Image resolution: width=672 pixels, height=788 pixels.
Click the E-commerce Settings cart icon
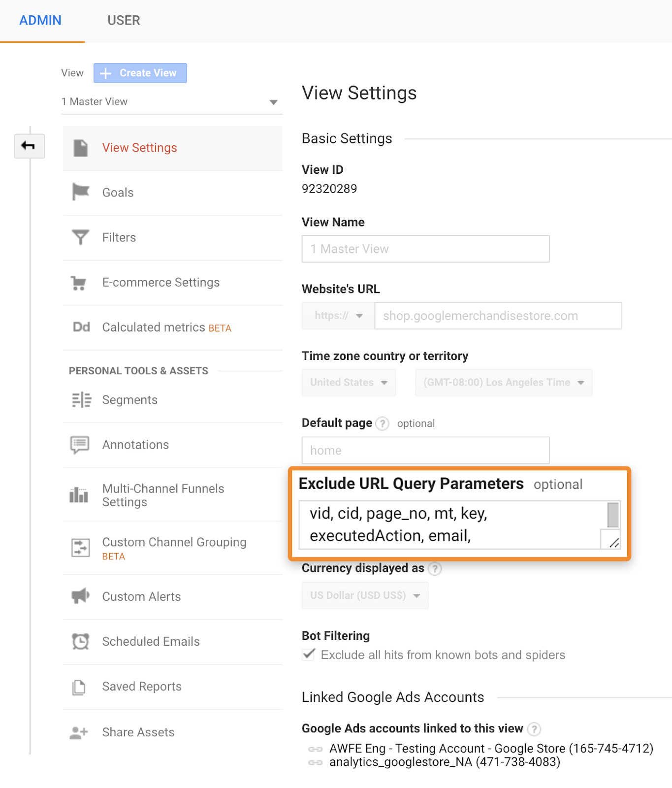click(x=79, y=283)
